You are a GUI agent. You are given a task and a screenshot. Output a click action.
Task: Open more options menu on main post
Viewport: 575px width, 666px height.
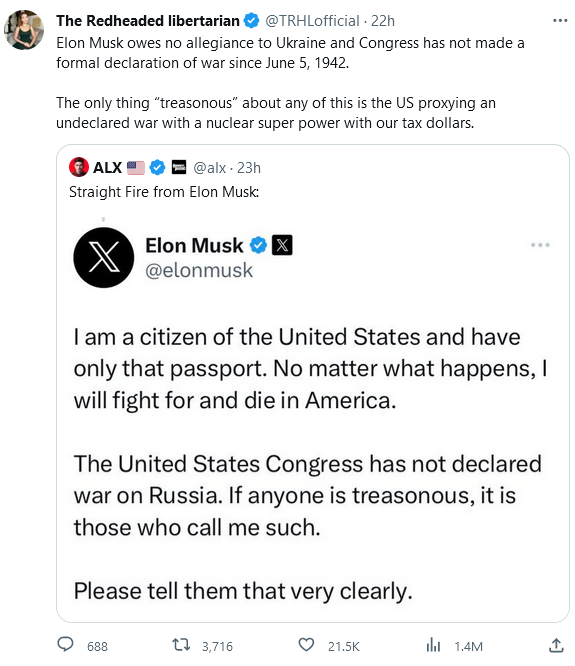point(560,20)
